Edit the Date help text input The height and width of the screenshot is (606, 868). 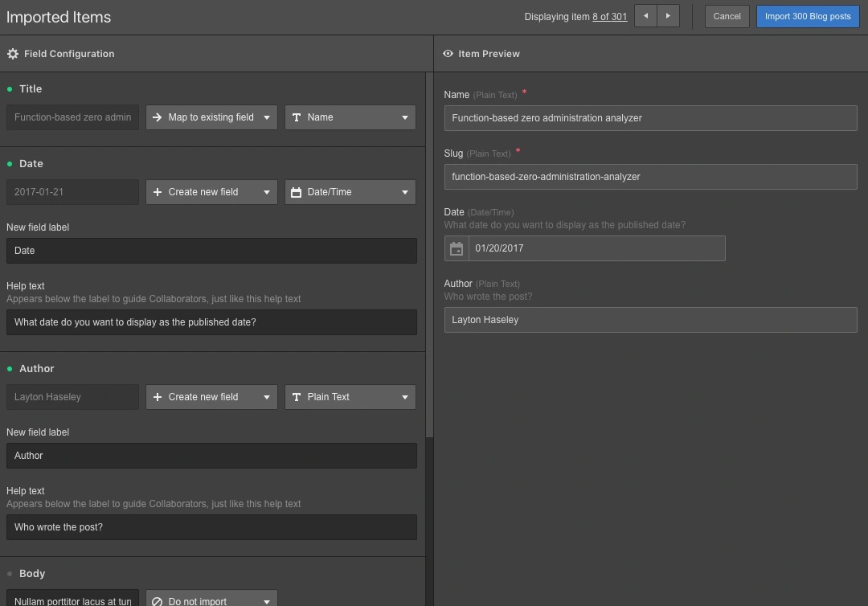(211, 322)
